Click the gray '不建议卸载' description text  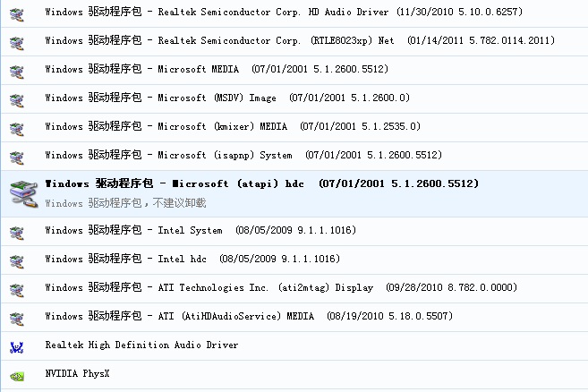179,203
